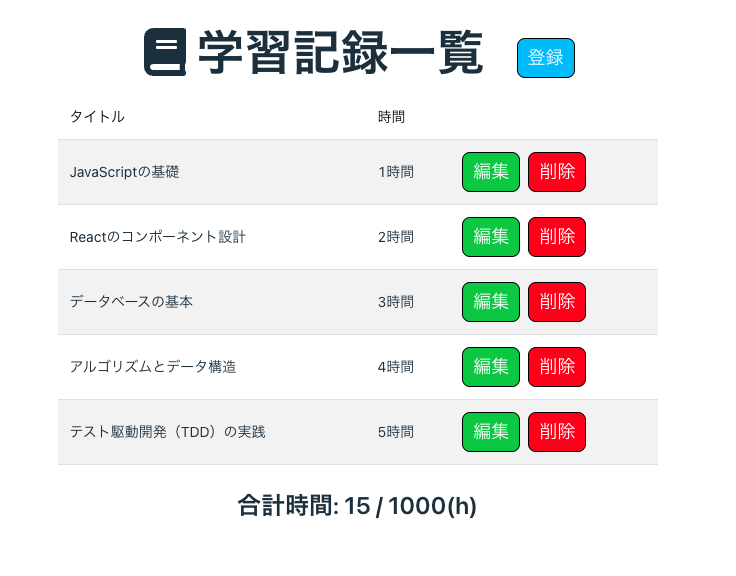Click the 3時間 cell in the table
Image resolution: width=736 pixels, height=576 pixels.
tap(396, 302)
